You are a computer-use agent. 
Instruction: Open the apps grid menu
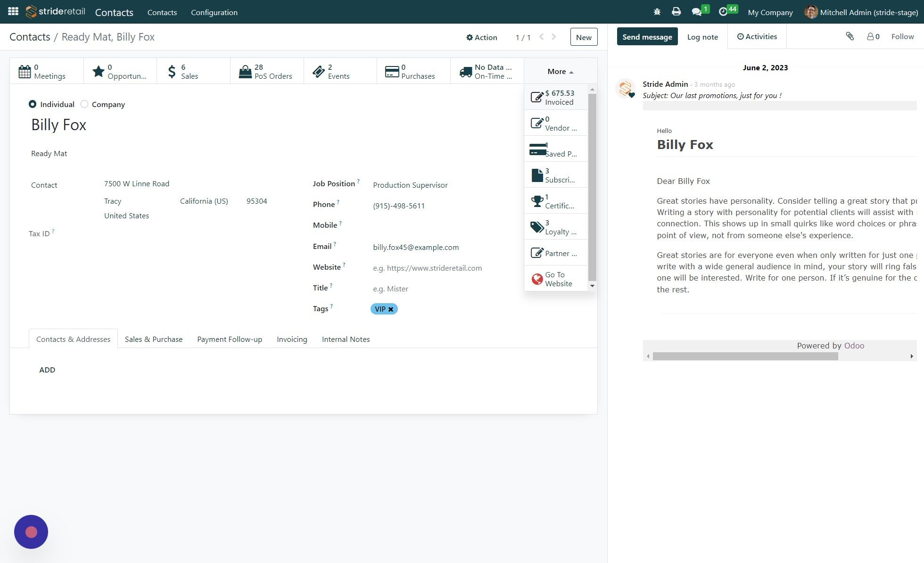pyautogui.click(x=13, y=12)
